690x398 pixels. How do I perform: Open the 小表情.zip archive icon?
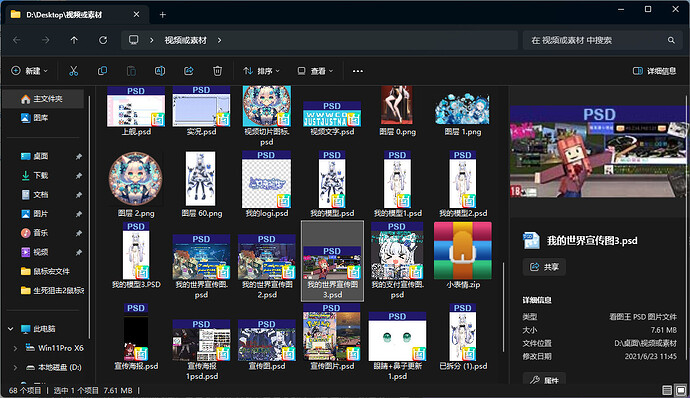tap(463, 251)
